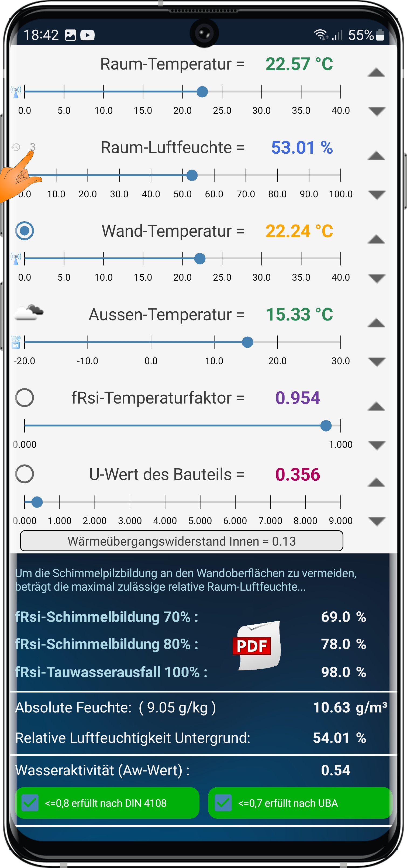Decrease Raum-Luftfeuchte with down arrow
The height and width of the screenshot is (868, 407).
[x=377, y=195]
